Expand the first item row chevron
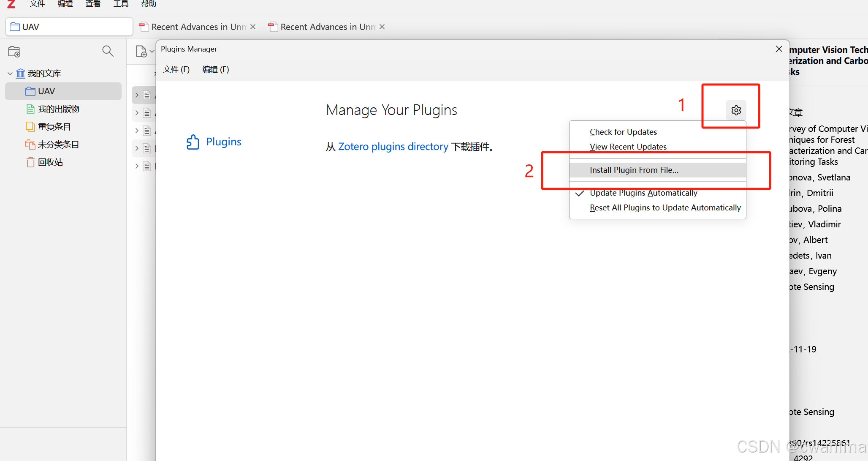Screen dimensions: 868x461 [x=137, y=95]
